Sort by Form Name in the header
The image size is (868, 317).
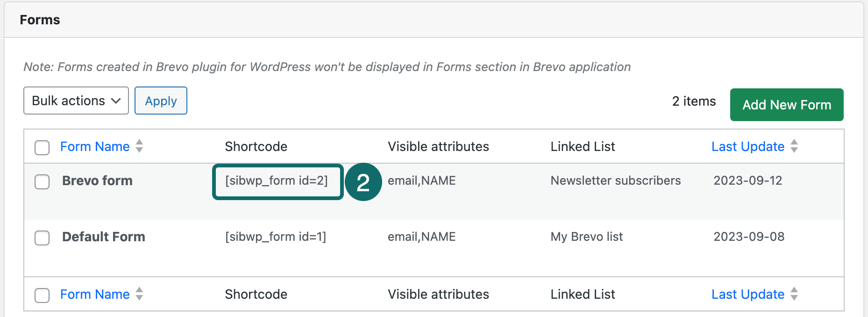(95, 146)
